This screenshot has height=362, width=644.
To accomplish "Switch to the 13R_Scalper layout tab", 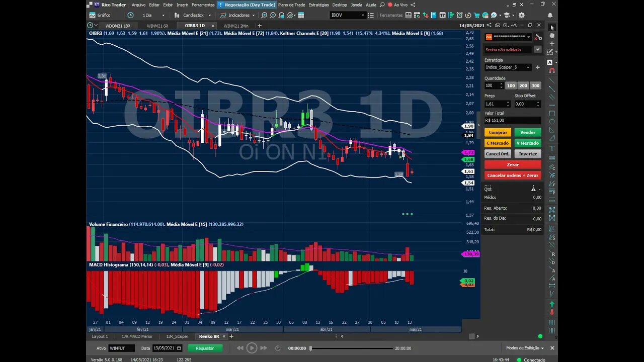I will (x=176, y=336).
